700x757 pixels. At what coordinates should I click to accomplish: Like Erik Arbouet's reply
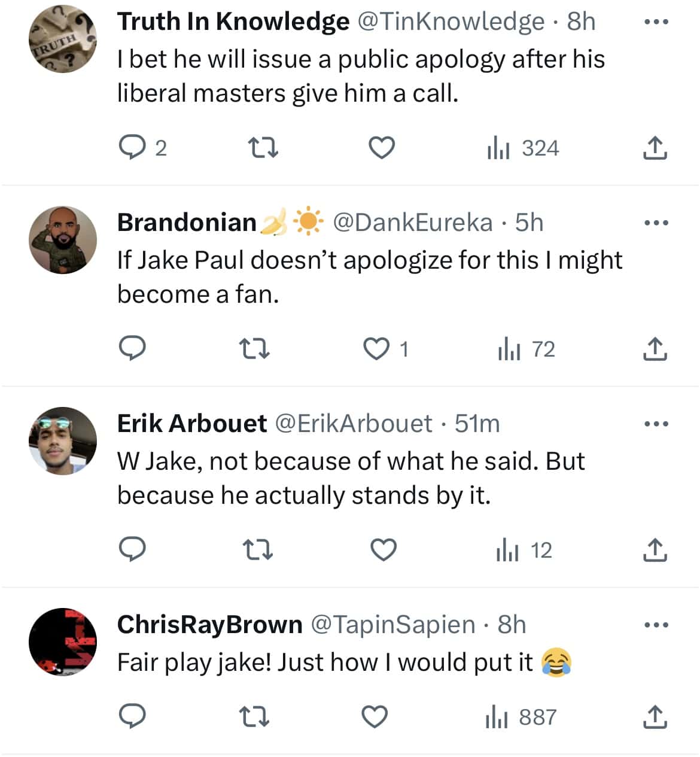(x=383, y=549)
